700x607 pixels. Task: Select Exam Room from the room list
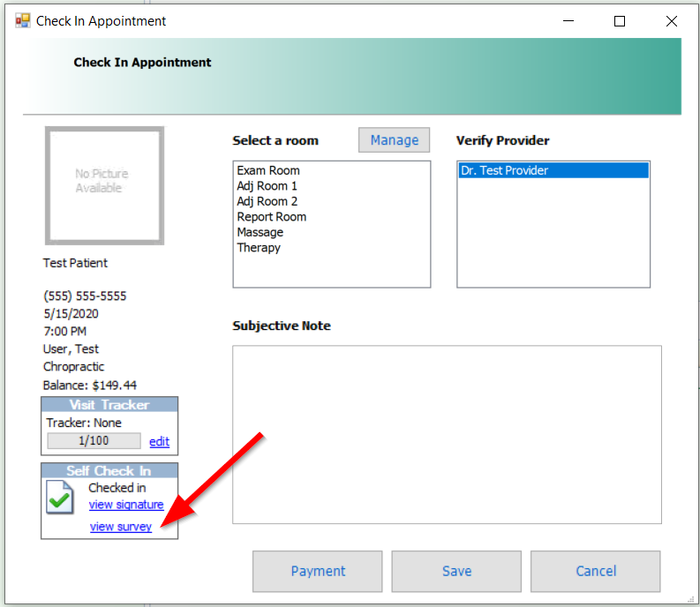pos(331,170)
